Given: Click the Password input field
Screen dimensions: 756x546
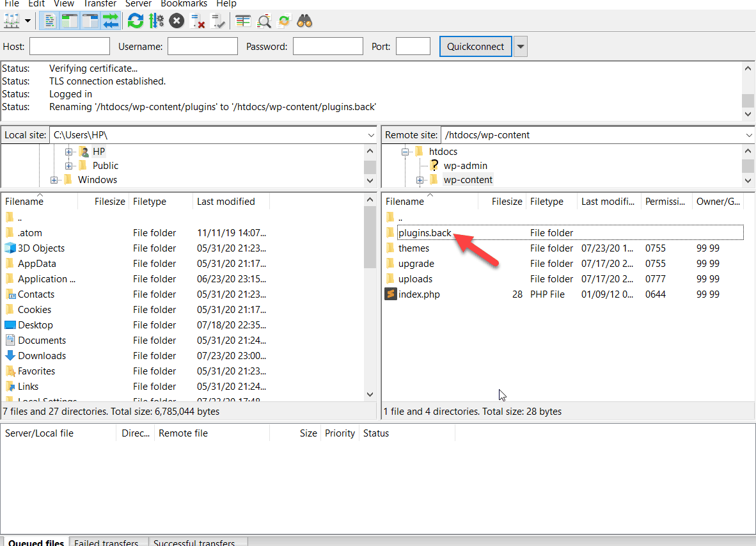Looking at the screenshot, I should (328, 46).
